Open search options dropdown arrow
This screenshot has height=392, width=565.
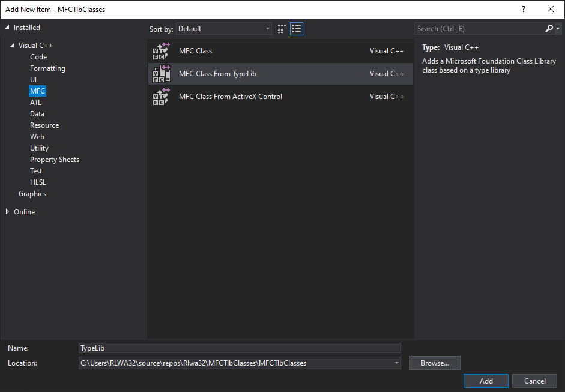point(557,28)
